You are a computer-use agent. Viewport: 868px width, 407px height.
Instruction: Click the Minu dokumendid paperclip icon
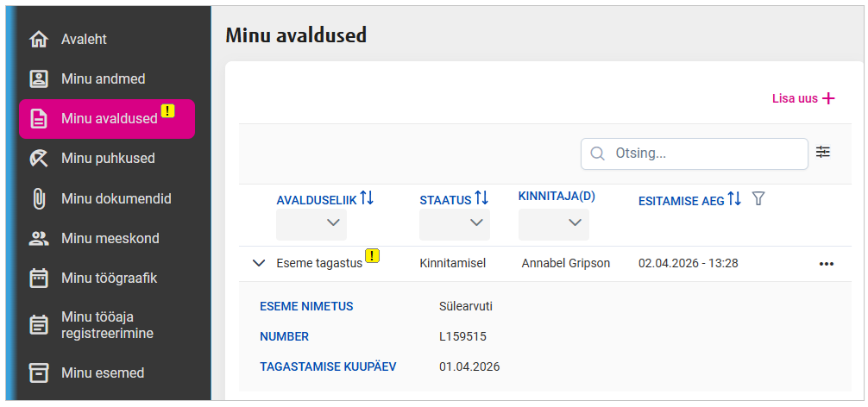click(39, 199)
